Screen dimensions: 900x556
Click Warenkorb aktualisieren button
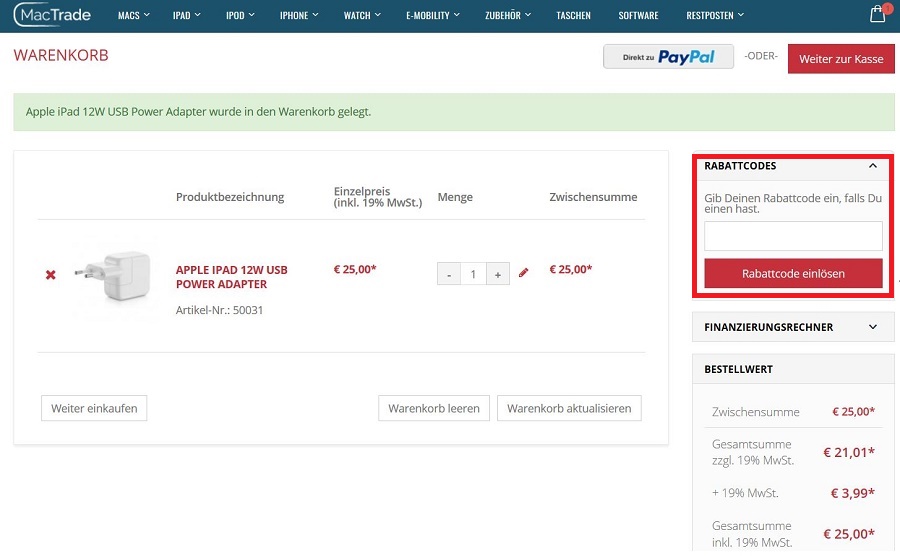click(569, 408)
